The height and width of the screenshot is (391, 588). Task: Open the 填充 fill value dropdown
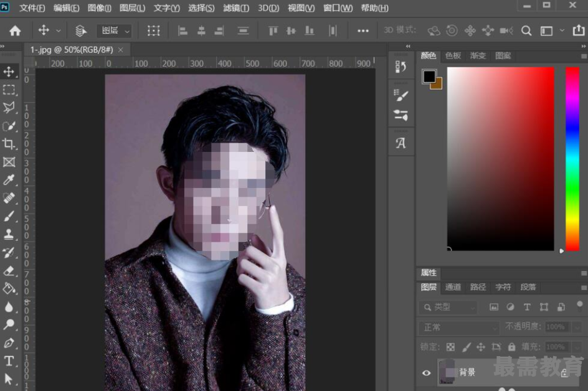pyautogui.click(x=577, y=347)
